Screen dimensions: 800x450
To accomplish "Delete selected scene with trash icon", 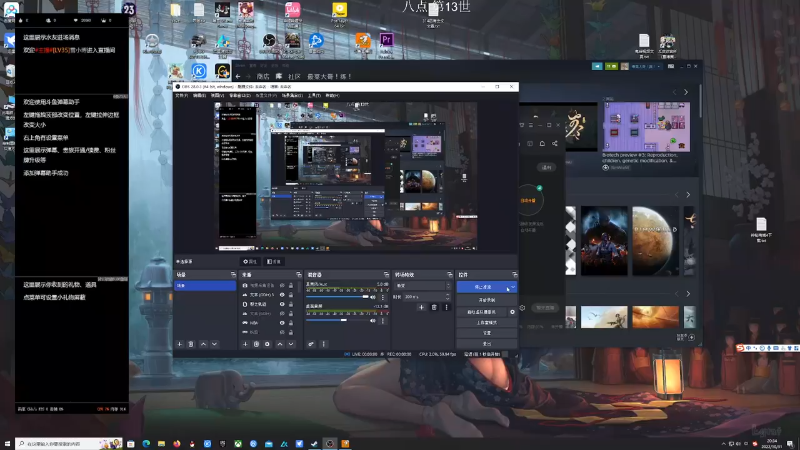I will (191, 344).
